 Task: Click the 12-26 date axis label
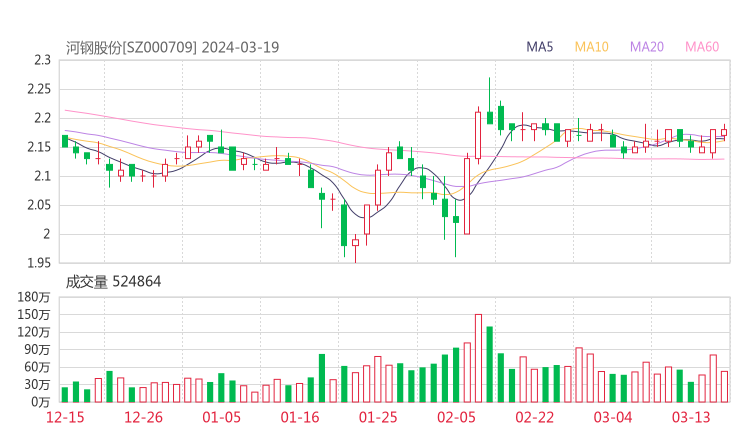(x=143, y=417)
